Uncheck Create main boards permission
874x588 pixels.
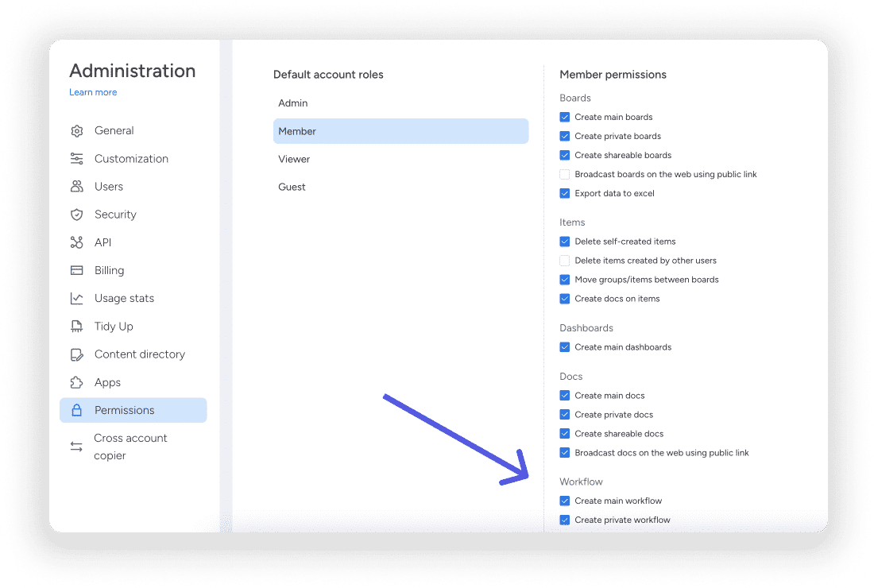pos(565,117)
